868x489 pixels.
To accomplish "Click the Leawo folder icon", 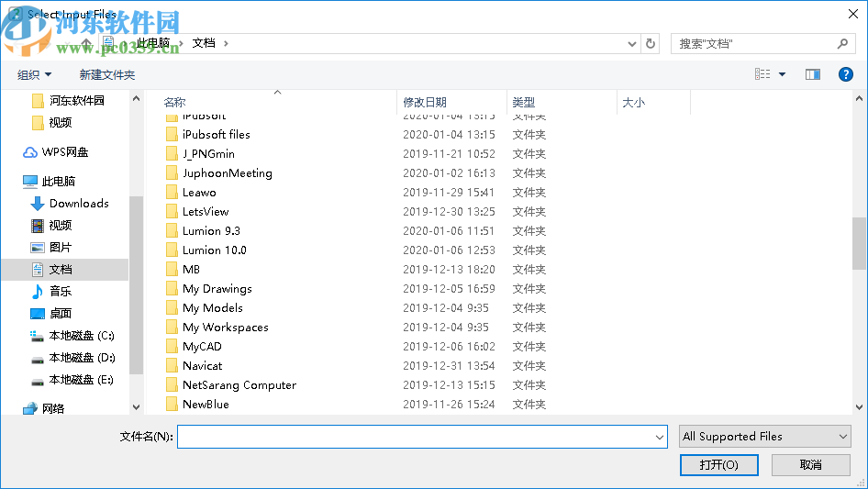I will 172,193.
